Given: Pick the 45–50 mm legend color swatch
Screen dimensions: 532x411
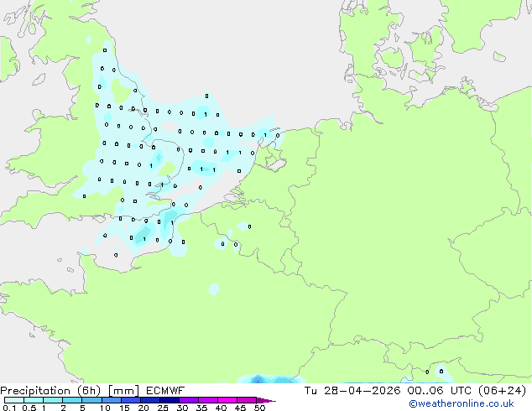Looking at the screenshot, I should [247, 400].
